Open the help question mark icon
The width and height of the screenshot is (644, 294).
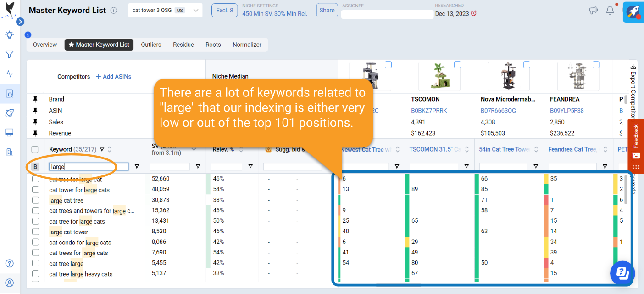(x=10, y=263)
